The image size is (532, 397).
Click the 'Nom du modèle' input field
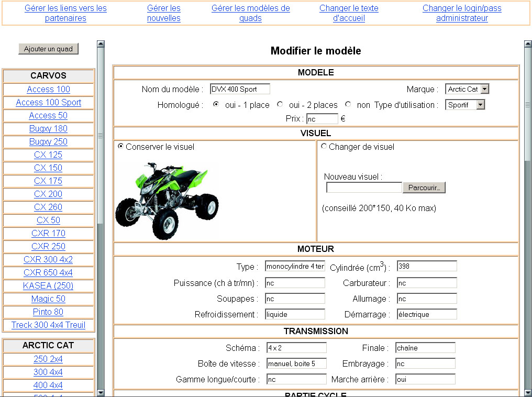pyautogui.click(x=240, y=89)
